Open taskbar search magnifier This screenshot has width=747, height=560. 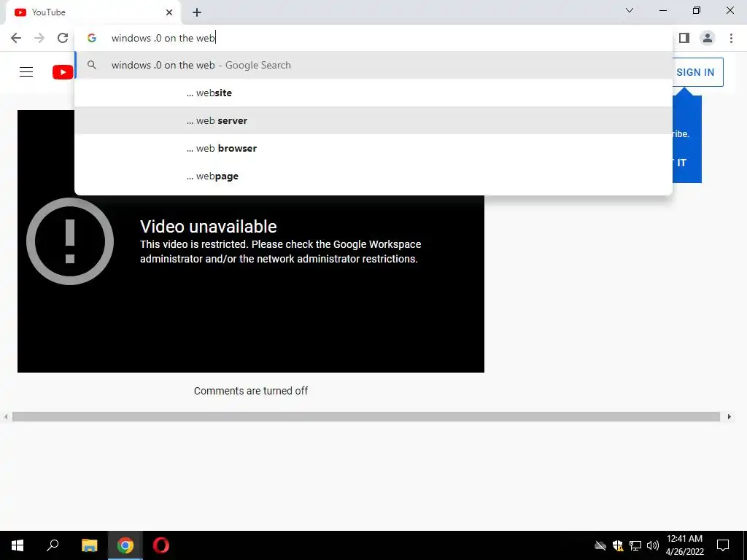[x=53, y=545]
